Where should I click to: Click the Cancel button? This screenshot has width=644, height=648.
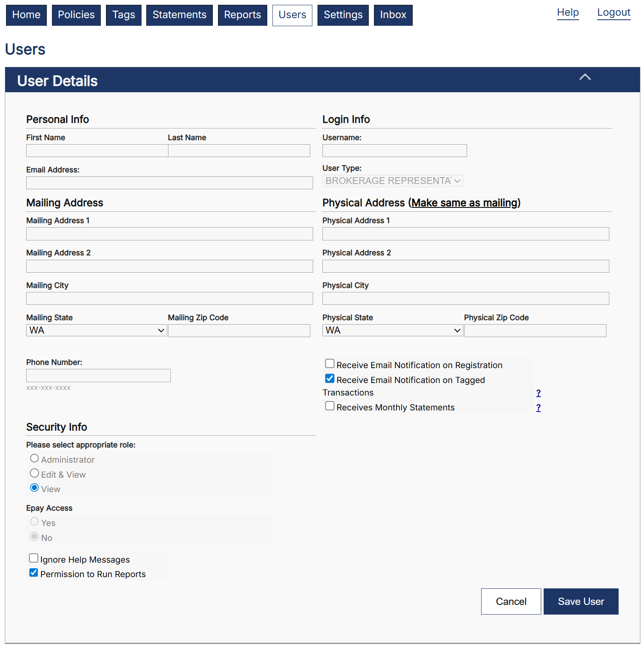tap(511, 601)
